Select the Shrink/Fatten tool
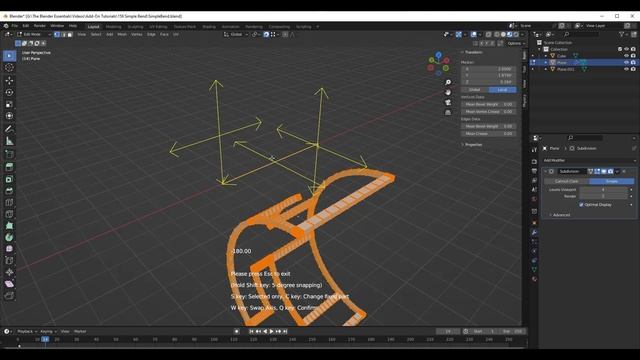This screenshot has height=360, width=640. [x=9, y=272]
